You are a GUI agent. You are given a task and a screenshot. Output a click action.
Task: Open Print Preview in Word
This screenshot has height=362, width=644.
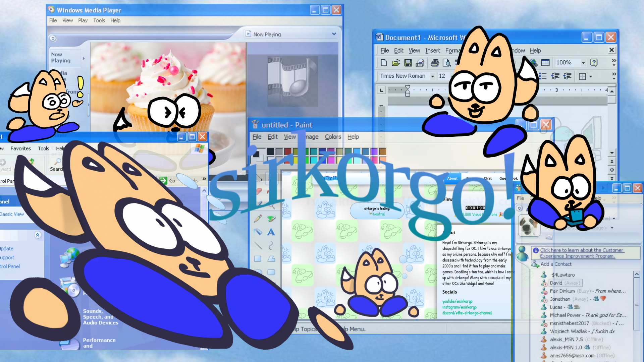coord(447,63)
